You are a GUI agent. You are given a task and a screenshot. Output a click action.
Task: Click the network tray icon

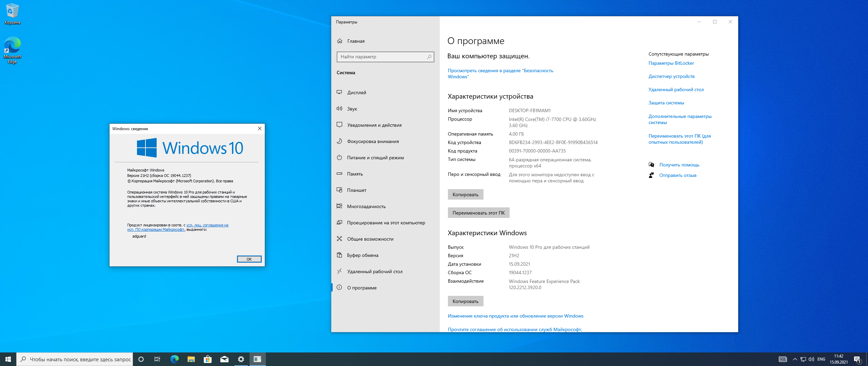pos(803,359)
